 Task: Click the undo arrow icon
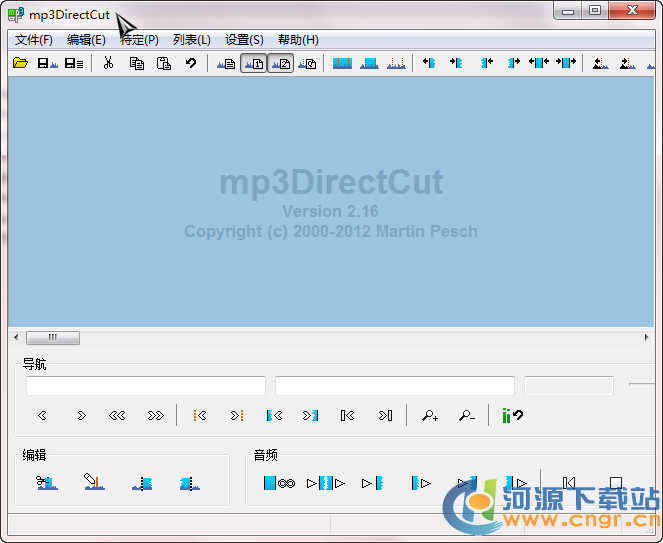190,63
